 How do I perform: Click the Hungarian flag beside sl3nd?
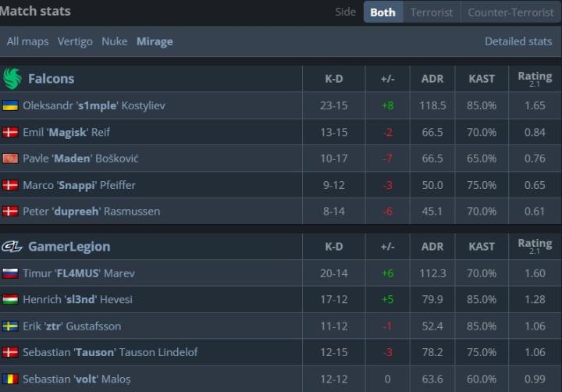point(11,300)
